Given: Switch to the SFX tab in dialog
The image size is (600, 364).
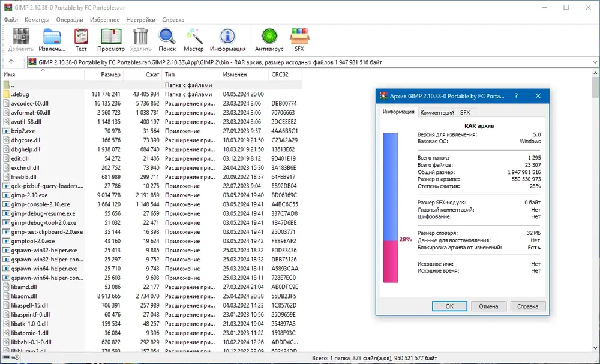Looking at the screenshot, I should coord(465,112).
